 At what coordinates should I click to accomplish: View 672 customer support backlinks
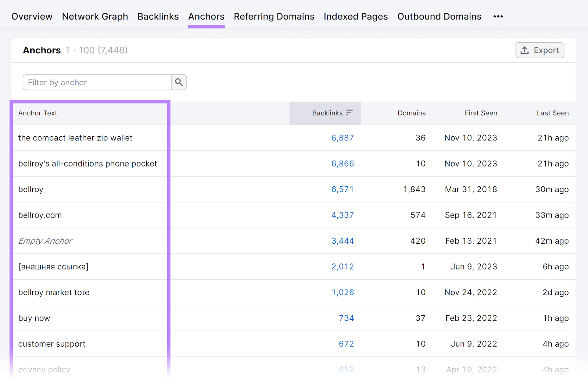[346, 344]
